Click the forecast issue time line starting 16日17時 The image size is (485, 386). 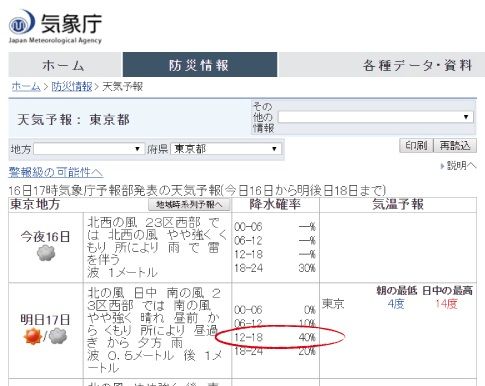[x=197, y=190]
